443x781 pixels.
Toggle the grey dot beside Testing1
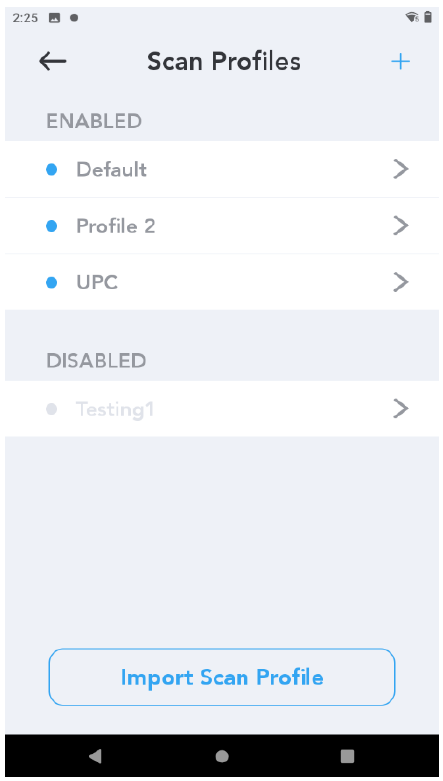pyautogui.click(x=51, y=409)
